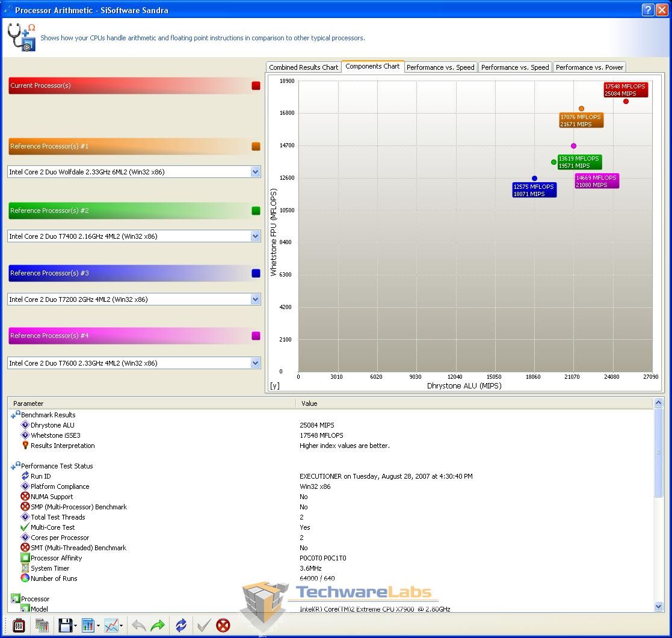Click the red cancel X icon in toolbar
672x638 pixels.
pyautogui.click(x=223, y=625)
